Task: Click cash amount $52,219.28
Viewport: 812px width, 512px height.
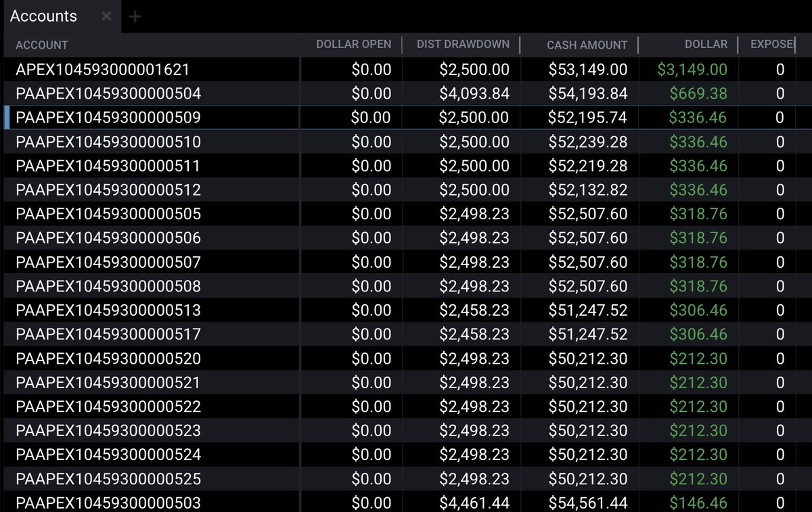Action: (588, 166)
